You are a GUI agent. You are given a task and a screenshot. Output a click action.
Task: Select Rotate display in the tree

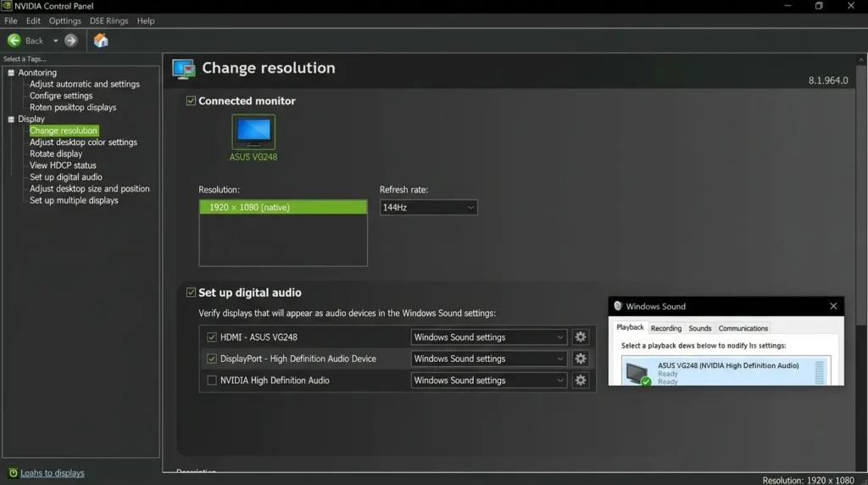click(x=56, y=154)
